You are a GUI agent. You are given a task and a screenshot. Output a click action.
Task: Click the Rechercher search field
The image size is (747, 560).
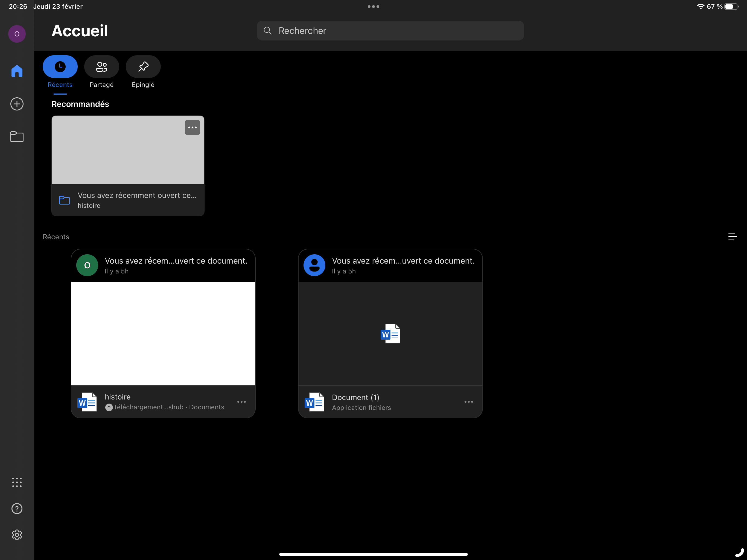point(390,31)
